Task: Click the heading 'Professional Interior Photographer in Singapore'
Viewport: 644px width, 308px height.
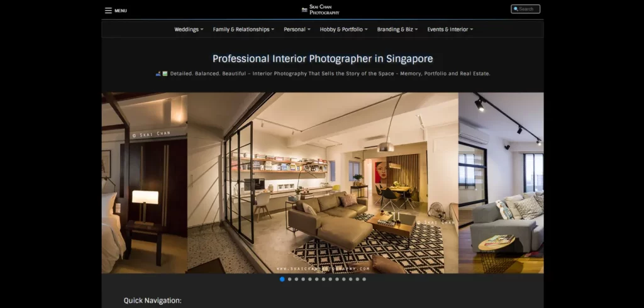Action: [323, 58]
